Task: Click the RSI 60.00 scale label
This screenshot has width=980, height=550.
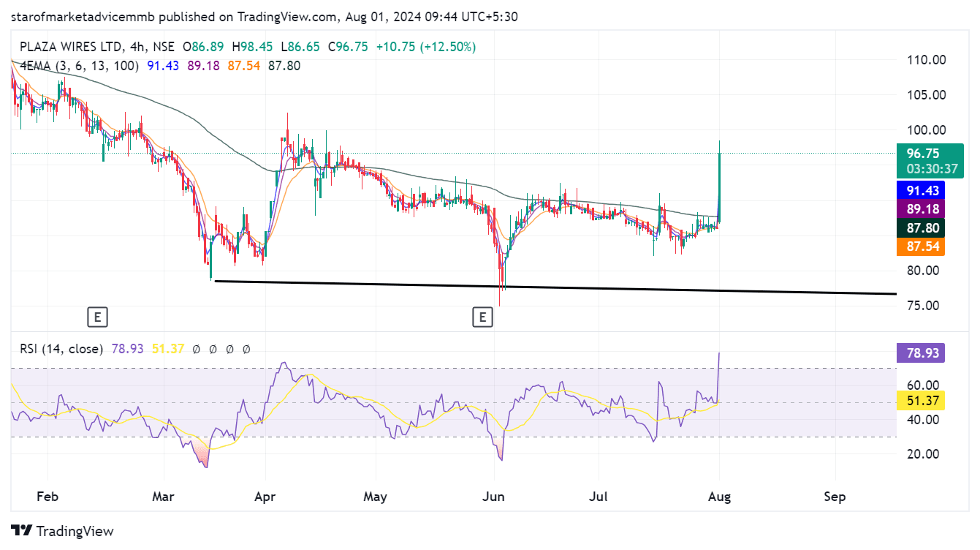Action: coord(922,385)
